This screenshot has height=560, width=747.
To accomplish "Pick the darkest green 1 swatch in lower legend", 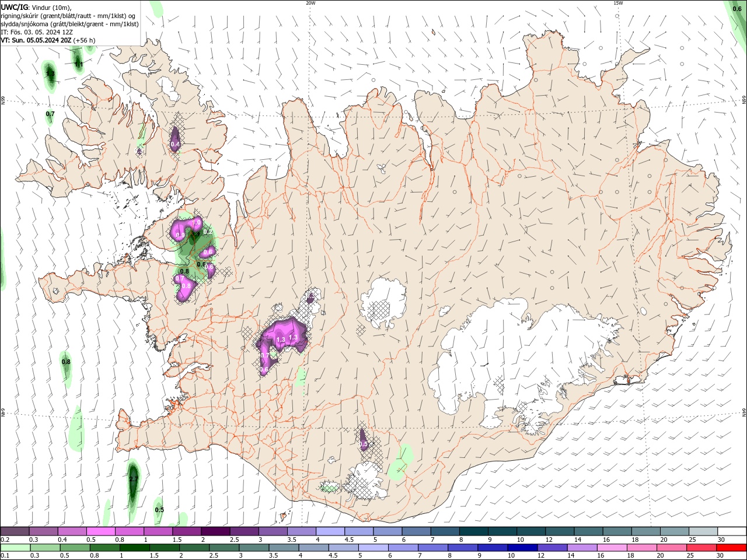I will (x=134, y=548).
